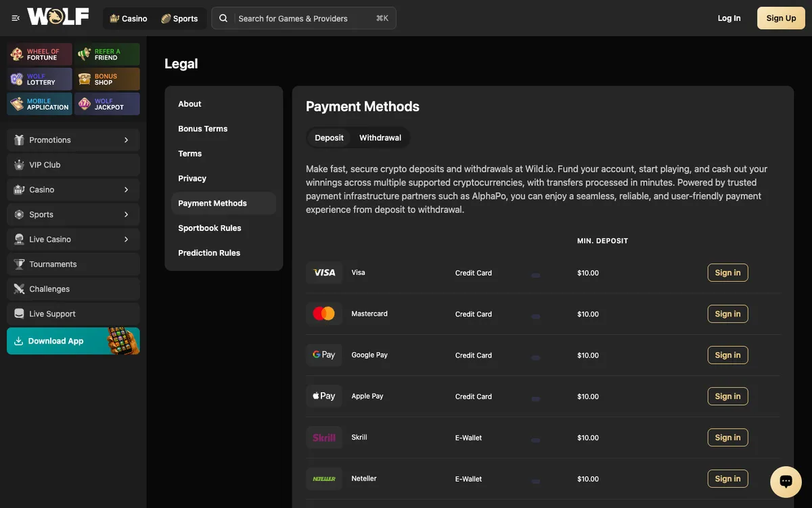
Task: Click the Skrill logo
Action: tap(324, 438)
